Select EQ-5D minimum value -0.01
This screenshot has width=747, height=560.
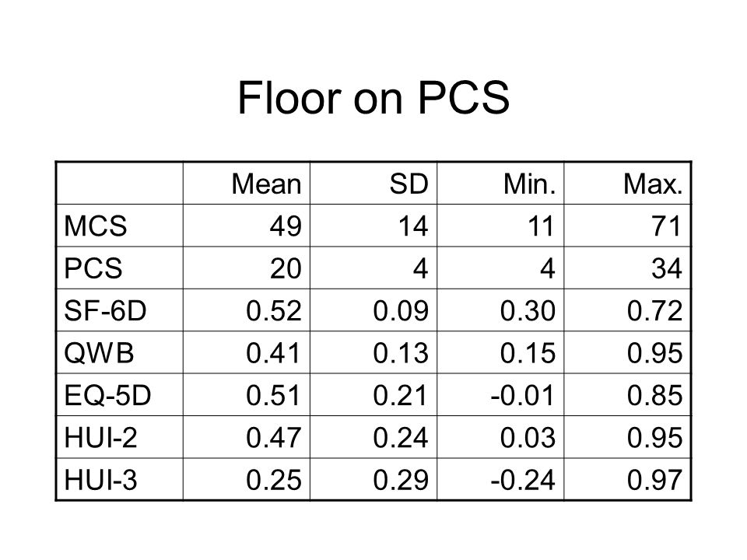click(523, 396)
